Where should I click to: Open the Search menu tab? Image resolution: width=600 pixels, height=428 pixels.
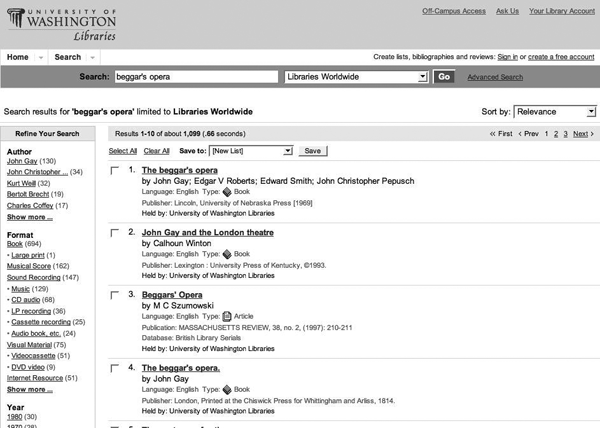[73, 57]
